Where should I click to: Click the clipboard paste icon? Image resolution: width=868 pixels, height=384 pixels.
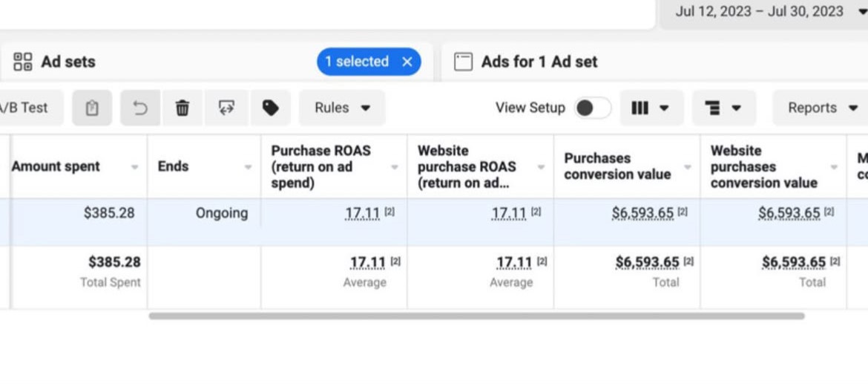tap(92, 108)
